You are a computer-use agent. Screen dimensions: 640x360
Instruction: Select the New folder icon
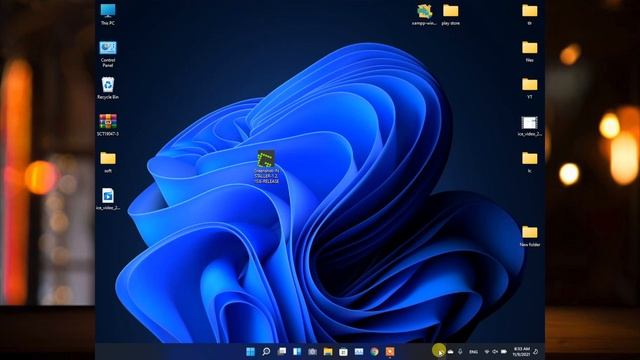pos(529,236)
